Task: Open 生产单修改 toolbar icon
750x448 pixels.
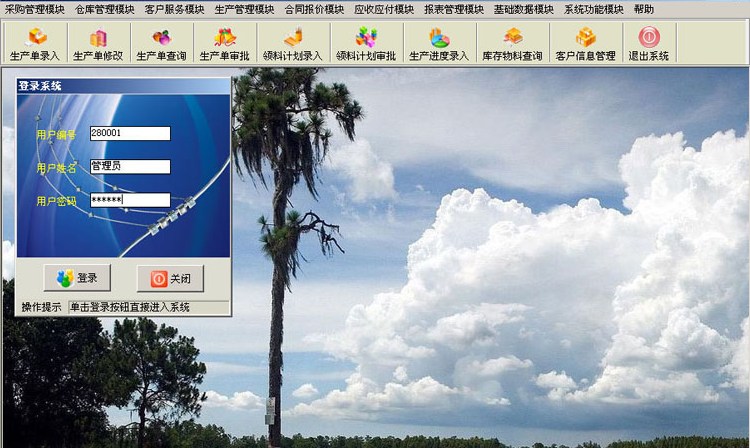Action: pyautogui.click(x=98, y=43)
